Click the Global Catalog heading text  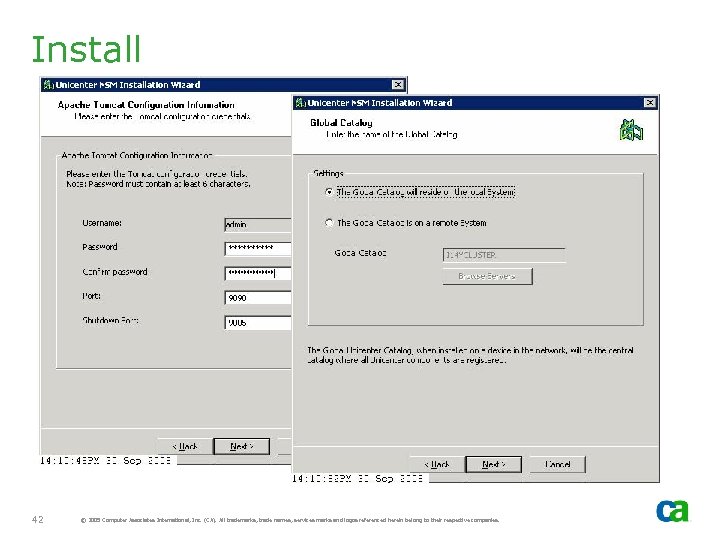pos(341,123)
